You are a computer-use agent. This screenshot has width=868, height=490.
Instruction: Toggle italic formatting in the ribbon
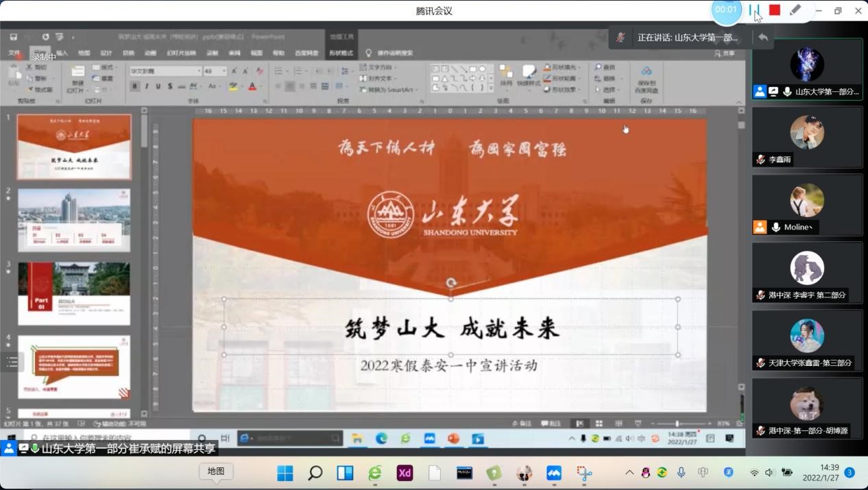coord(147,86)
